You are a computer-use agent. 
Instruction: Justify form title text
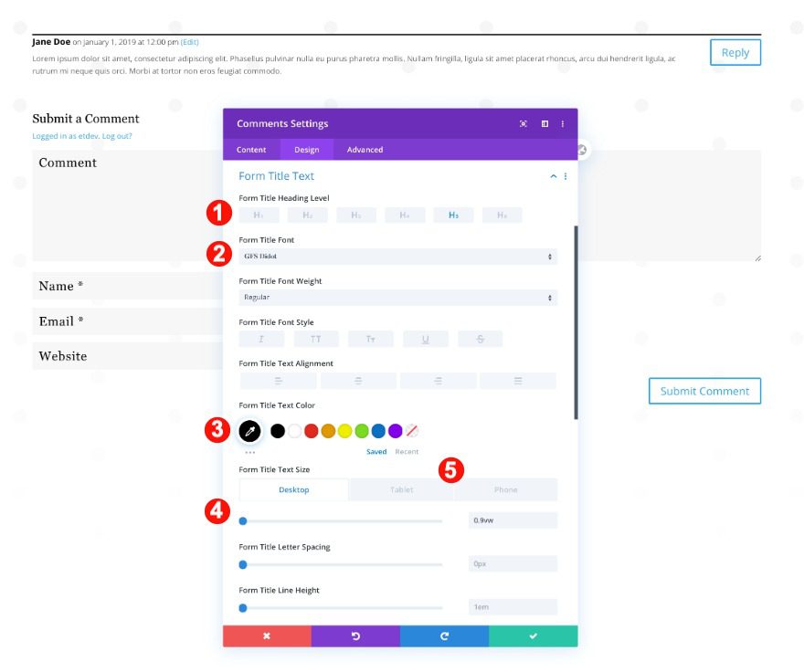pos(518,381)
